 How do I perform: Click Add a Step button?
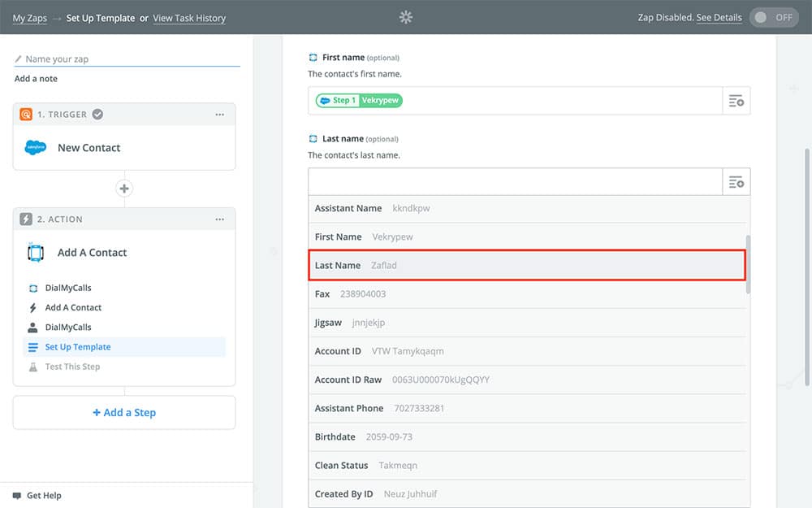(x=124, y=413)
